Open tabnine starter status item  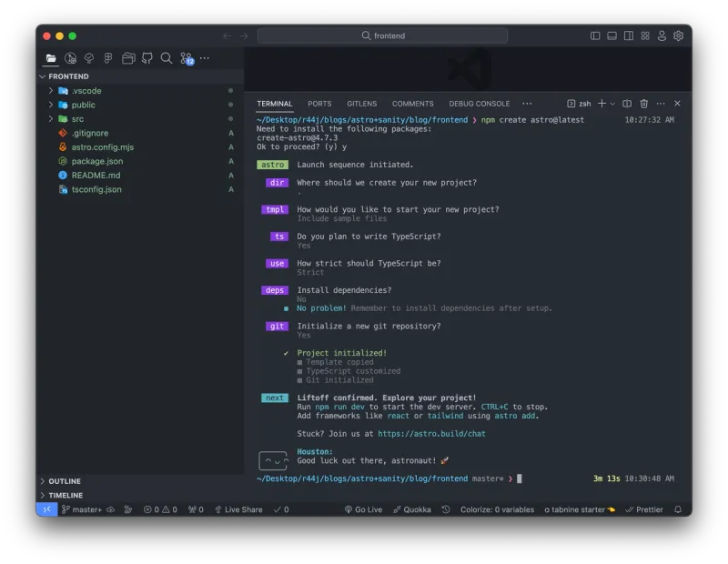point(580,509)
